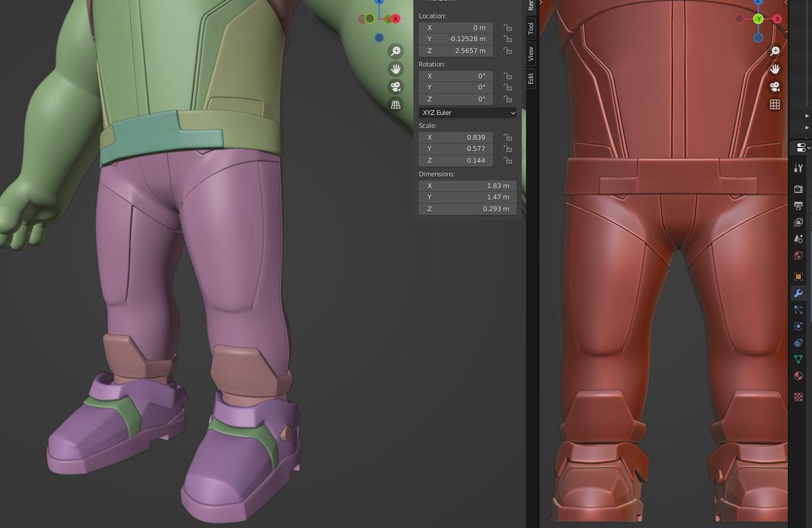The image size is (812, 528).
Task: Open Texture properties checker icon
Action: tap(798, 397)
